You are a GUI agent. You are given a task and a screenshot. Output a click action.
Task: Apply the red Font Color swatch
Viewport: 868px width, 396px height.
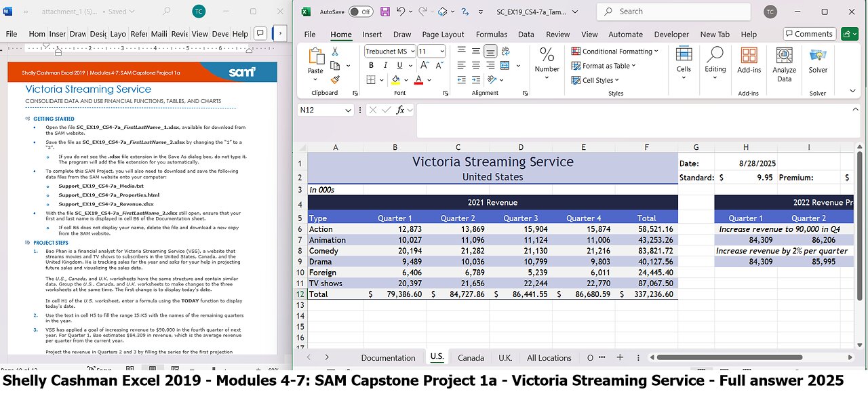coord(418,80)
